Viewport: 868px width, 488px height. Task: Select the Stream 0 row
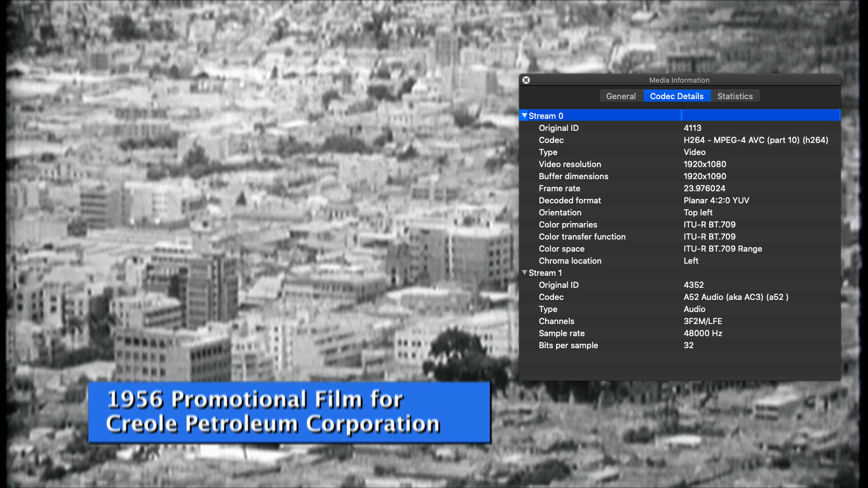(x=680, y=116)
